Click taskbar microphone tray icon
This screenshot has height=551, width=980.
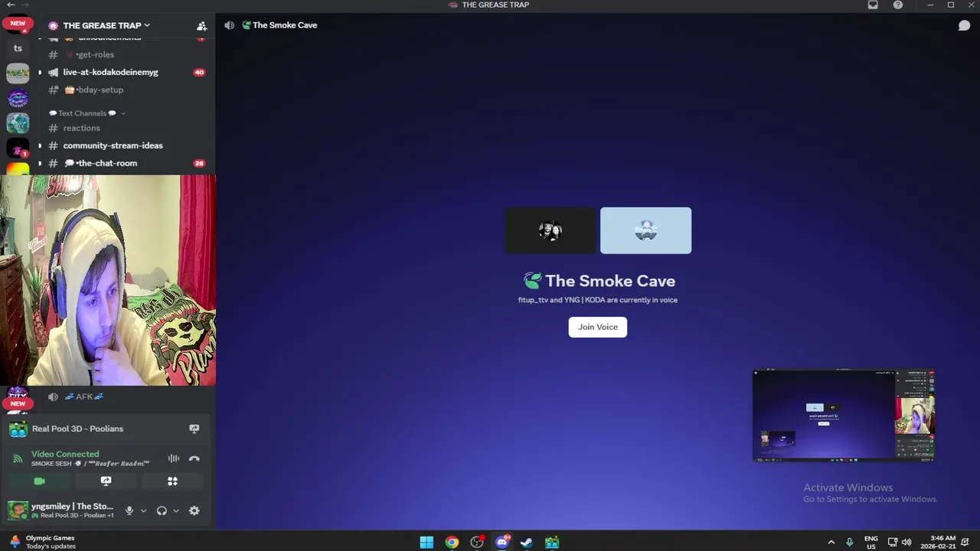[x=849, y=542]
